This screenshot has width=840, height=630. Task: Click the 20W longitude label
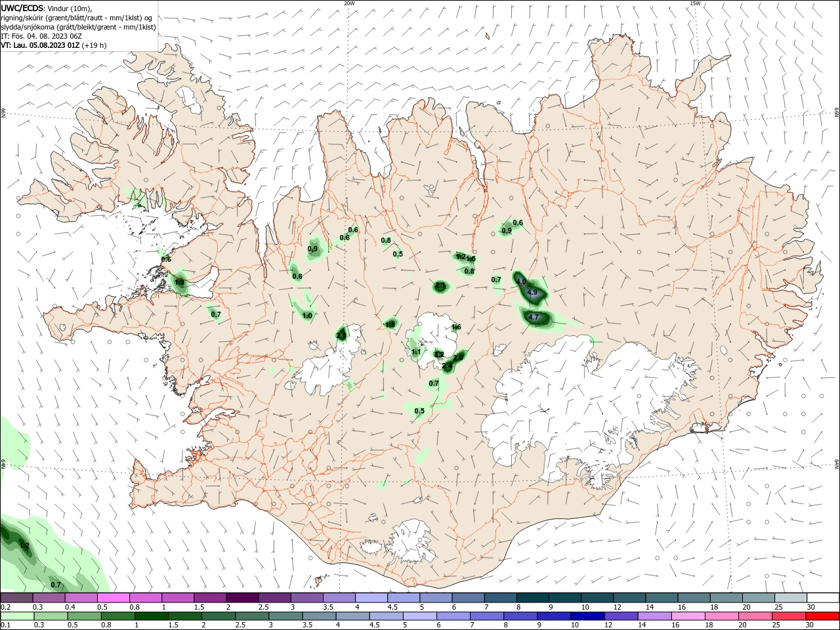[349, 3]
